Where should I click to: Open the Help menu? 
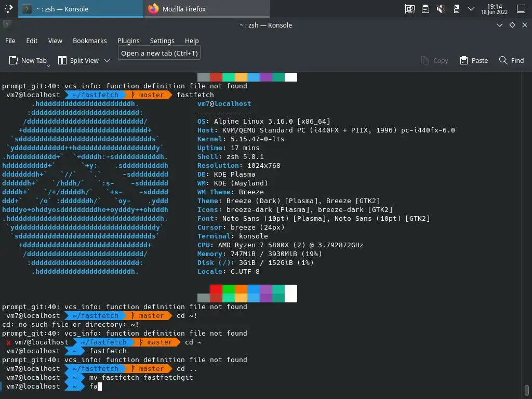coord(192,41)
